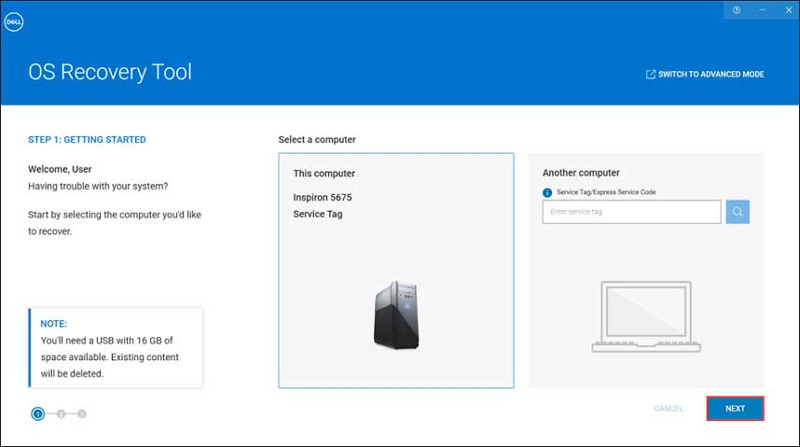This screenshot has height=447, width=800.
Task: Select the This computer card
Action: coord(396,270)
